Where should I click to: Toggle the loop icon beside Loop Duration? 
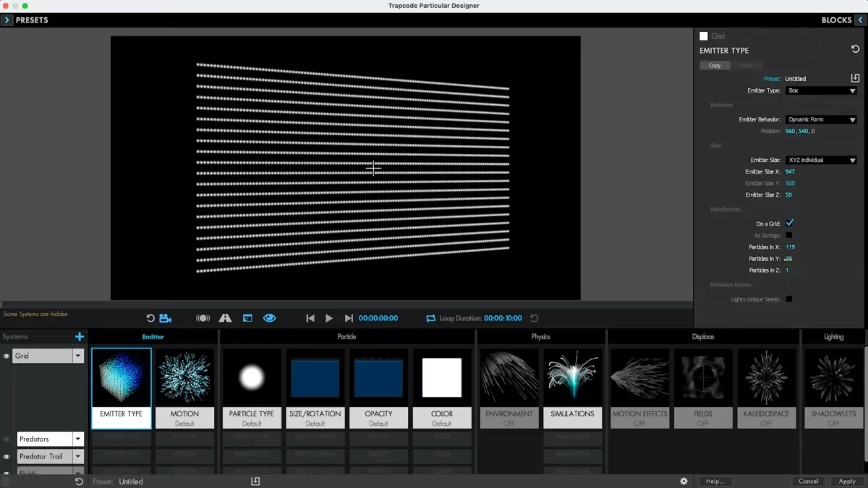click(x=430, y=318)
